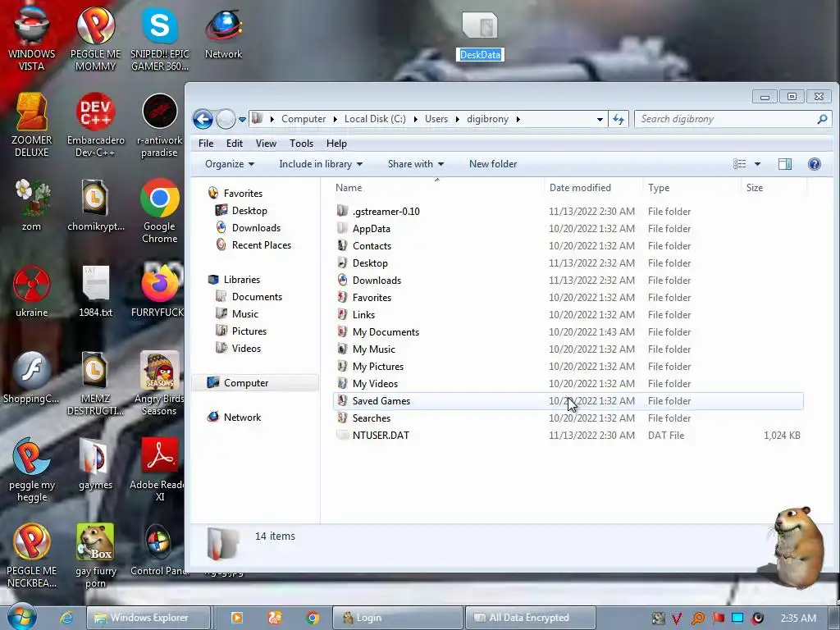Open the address bar history dropdown
This screenshot has height=630, width=840.
click(600, 120)
